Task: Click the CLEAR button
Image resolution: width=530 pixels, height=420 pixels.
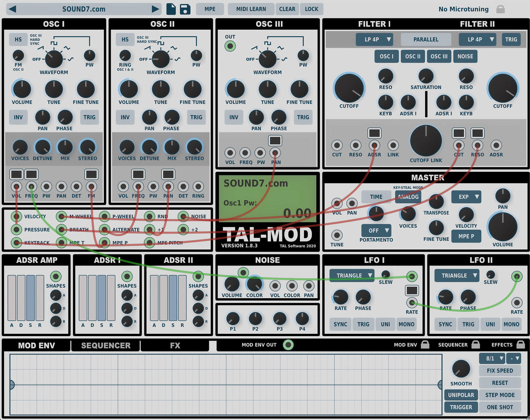Action: (x=287, y=9)
